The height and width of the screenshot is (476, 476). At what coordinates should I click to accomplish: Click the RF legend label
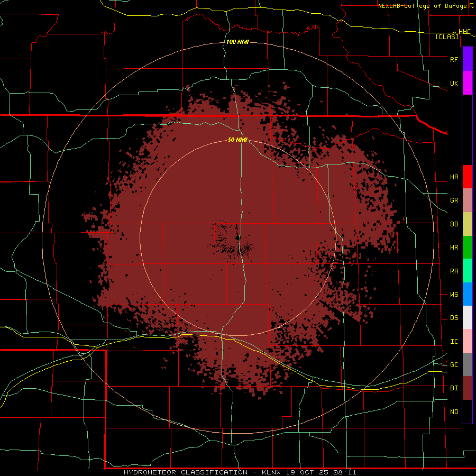454,59
